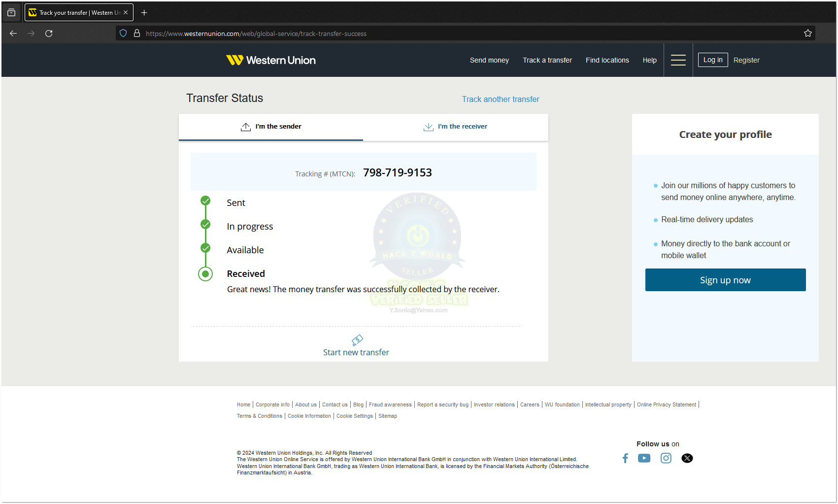Click the Received status circle indicator
This screenshot has width=838, height=504.
[x=205, y=274]
